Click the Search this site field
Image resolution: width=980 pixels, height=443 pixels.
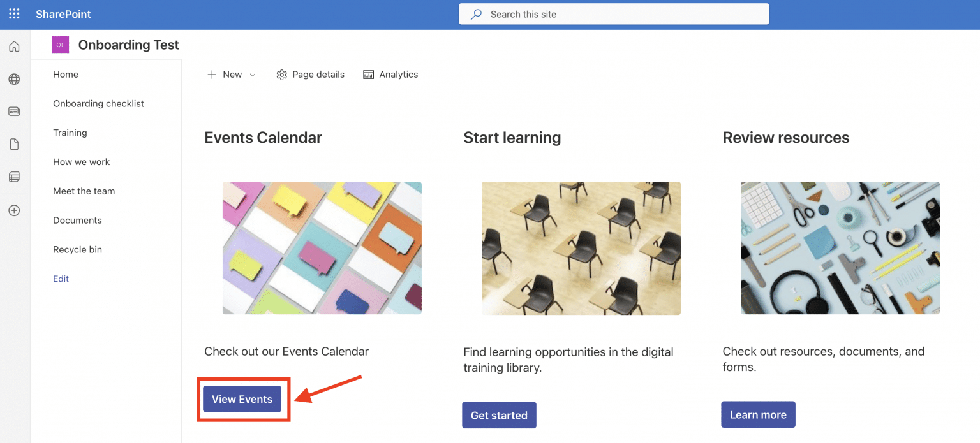613,13
